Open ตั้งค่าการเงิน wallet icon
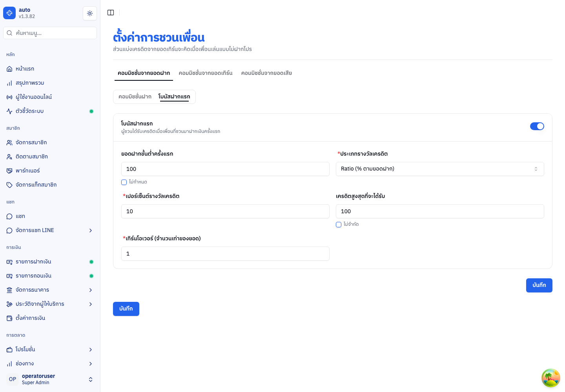Image resolution: width=565 pixels, height=392 pixels. pyautogui.click(x=9, y=318)
